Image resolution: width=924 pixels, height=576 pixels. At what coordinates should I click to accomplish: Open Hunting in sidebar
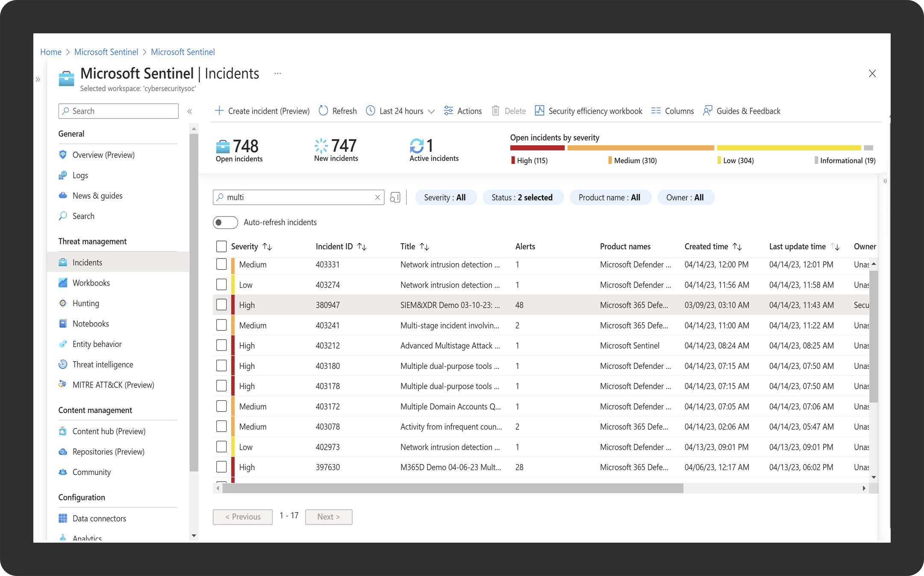[85, 303]
